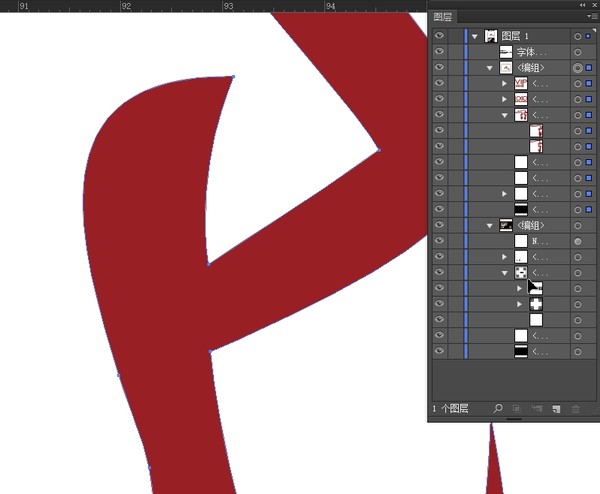Toggle visibility of the 字体 layer row

tap(439, 51)
